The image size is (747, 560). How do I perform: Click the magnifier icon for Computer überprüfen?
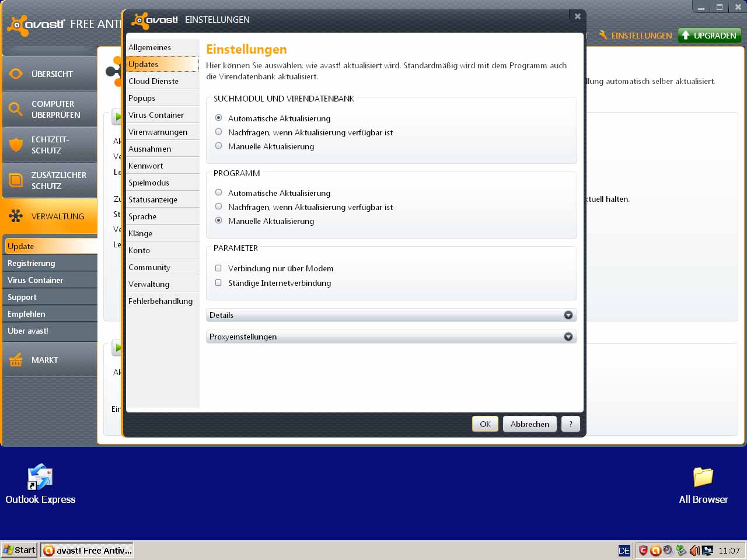coord(16,108)
